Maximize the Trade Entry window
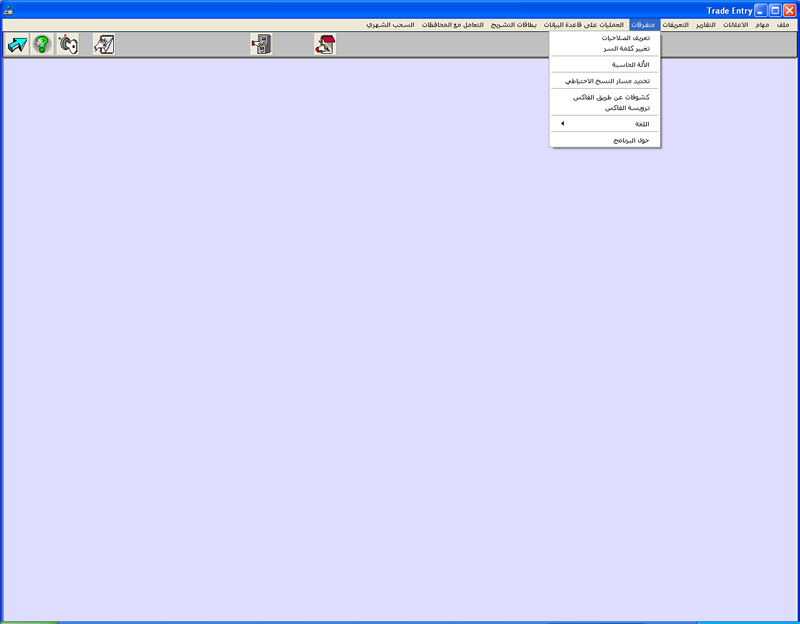 point(775,10)
